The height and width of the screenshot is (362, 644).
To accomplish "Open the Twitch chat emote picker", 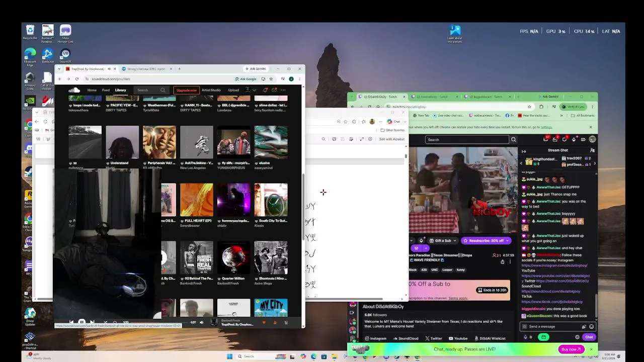I will 591,327.
